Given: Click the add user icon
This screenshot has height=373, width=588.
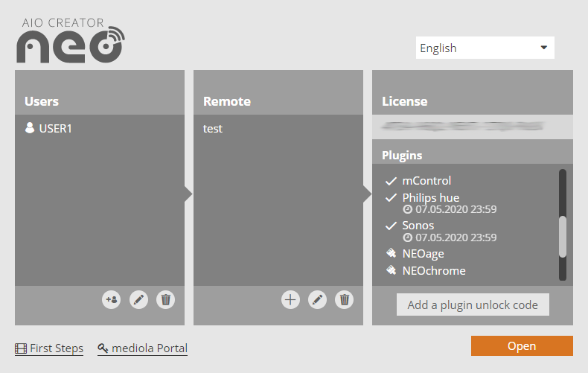Looking at the screenshot, I should click(112, 299).
